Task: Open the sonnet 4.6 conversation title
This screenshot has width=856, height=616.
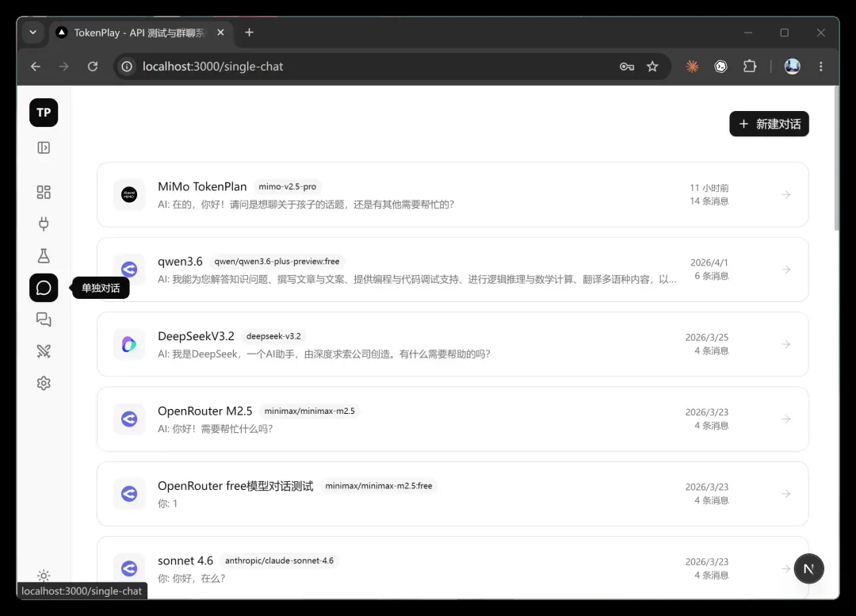Action: coord(185,561)
